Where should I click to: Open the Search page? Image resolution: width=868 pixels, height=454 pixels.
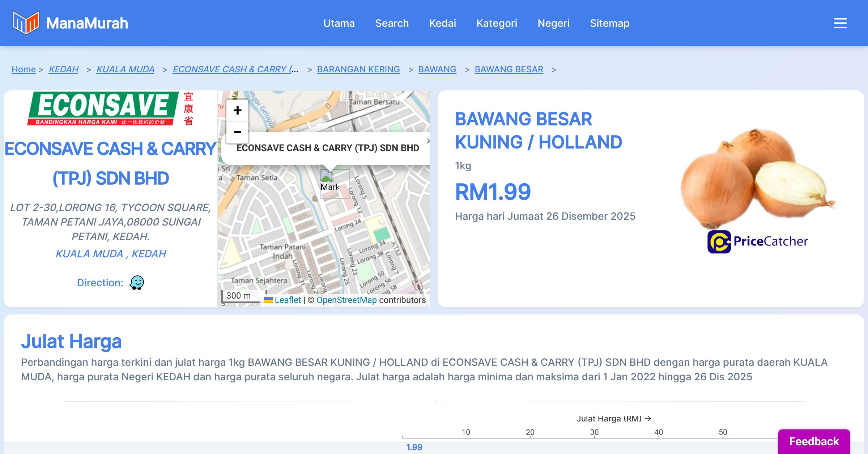tap(392, 23)
